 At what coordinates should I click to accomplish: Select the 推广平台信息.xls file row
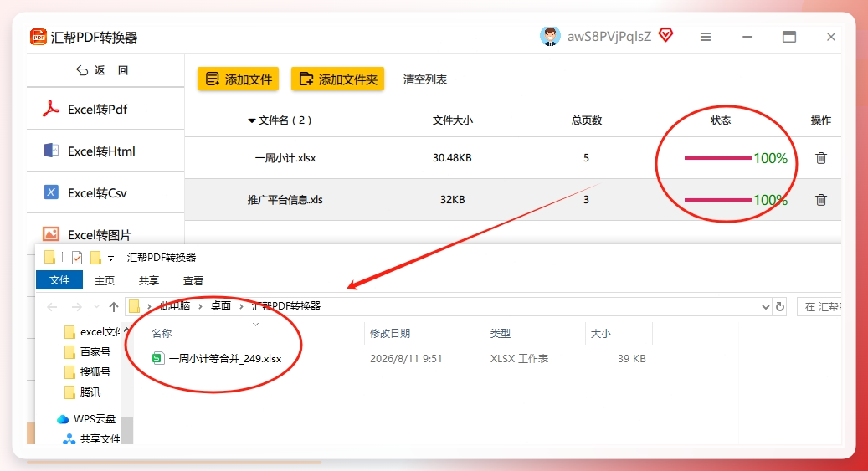[x=512, y=199]
